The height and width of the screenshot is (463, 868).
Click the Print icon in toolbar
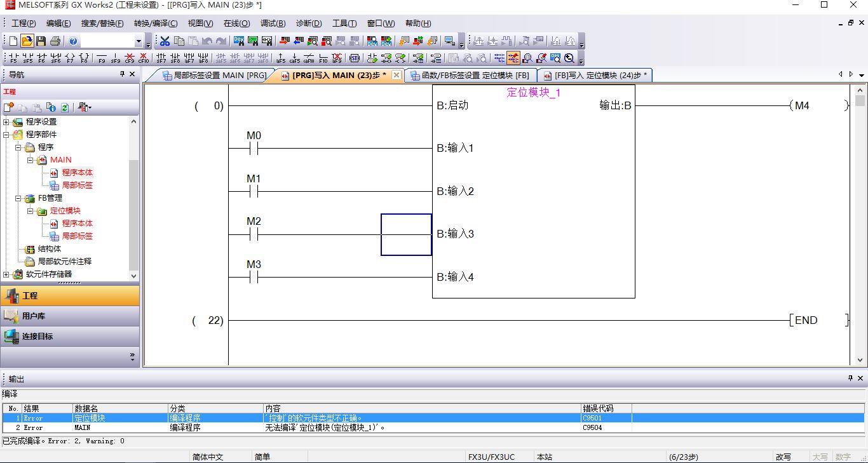(x=55, y=41)
